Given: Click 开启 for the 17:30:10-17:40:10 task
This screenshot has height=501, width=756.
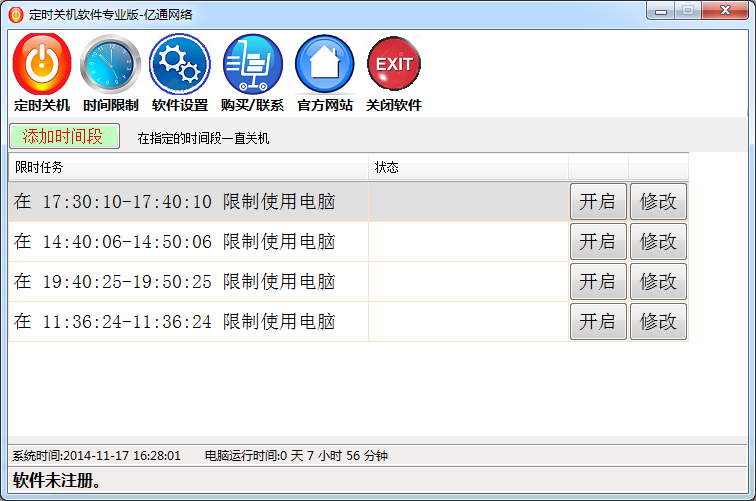Looking at the screenshot, I should pos(598,202).
